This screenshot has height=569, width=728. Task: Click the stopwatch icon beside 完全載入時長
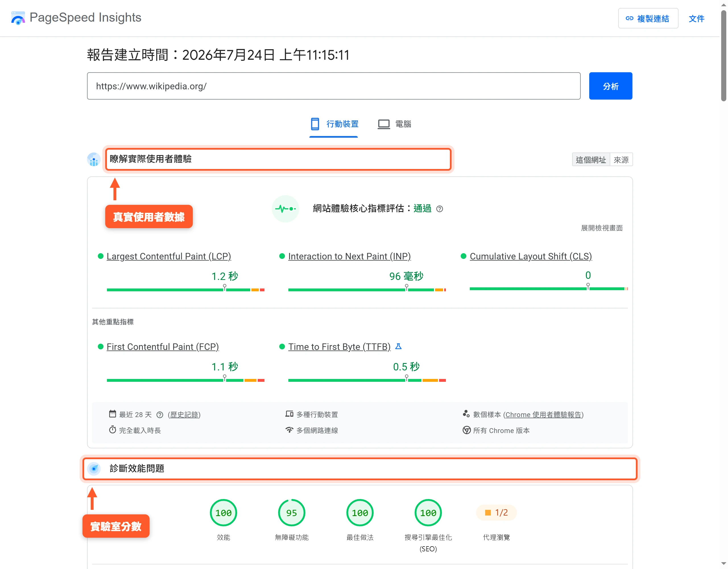(112, 430)
